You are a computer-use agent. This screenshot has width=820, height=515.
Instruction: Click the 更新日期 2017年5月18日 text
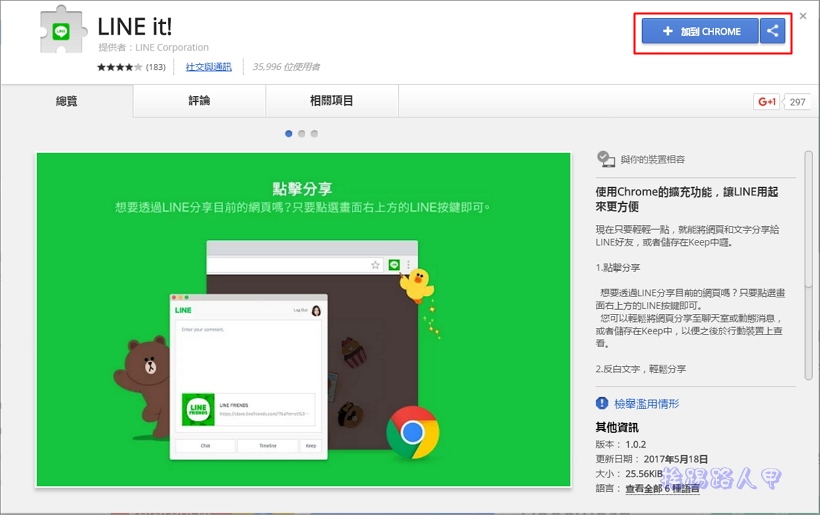click(652, 459)
